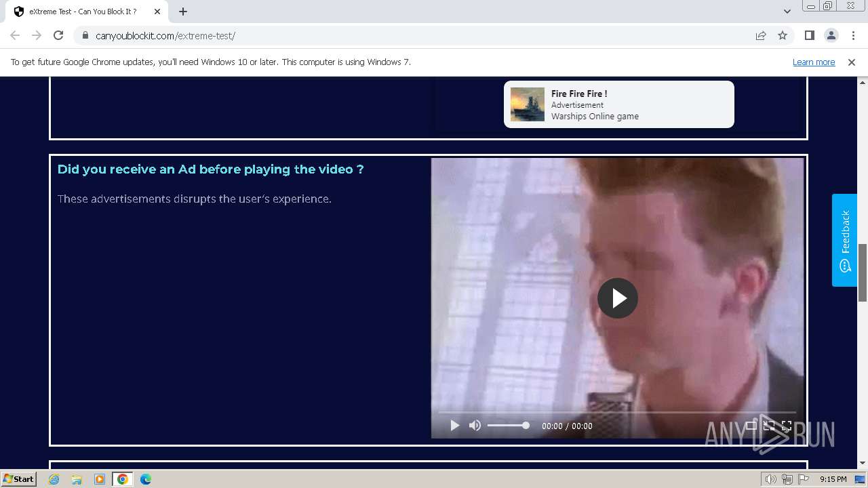The height and width of the screenshot is (488, 868).
Task: Open the tab search dropdown
Action: pyautogui.click(x=787, y=12)
